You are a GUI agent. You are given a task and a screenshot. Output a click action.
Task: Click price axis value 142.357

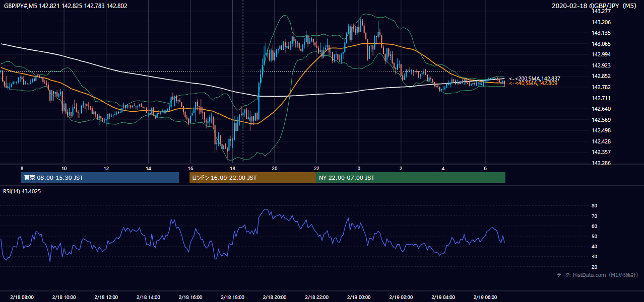[601, 152]
